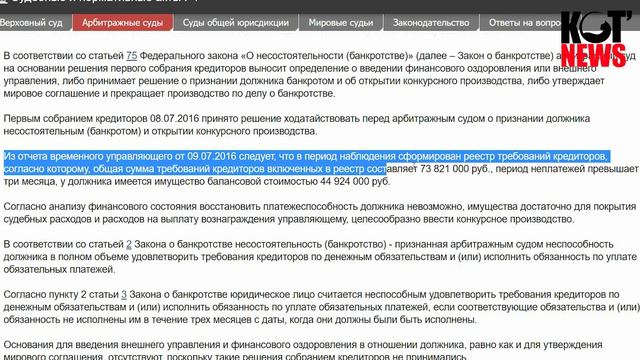Open the article 3 link after пункту 2
640x360 pixels.
(x=124, y=294)
